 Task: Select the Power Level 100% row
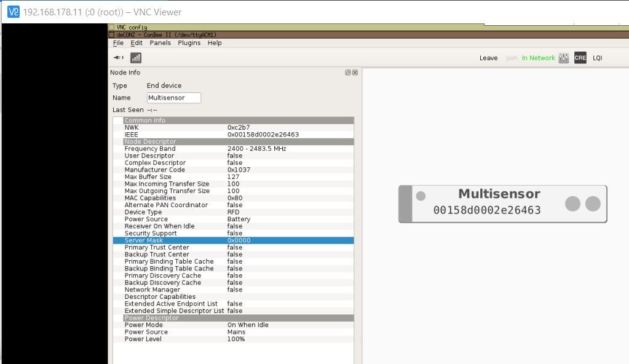[x=234, y=339]
